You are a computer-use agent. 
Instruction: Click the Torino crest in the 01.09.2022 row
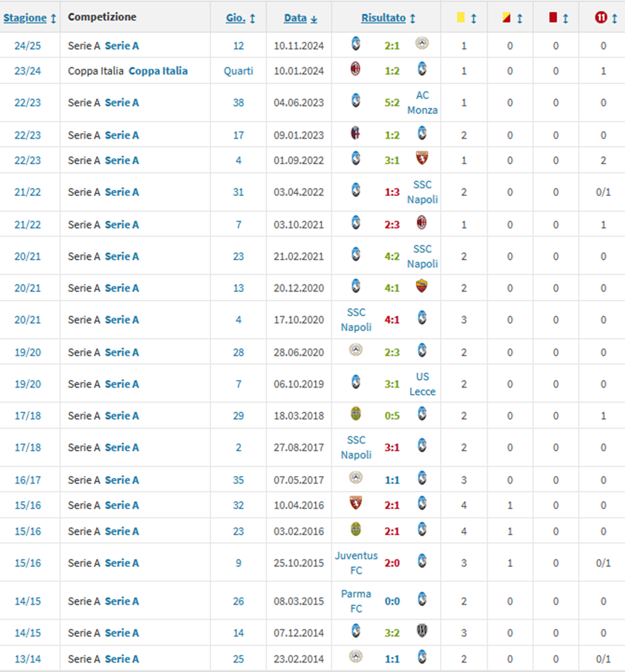(x=422, y=159)
